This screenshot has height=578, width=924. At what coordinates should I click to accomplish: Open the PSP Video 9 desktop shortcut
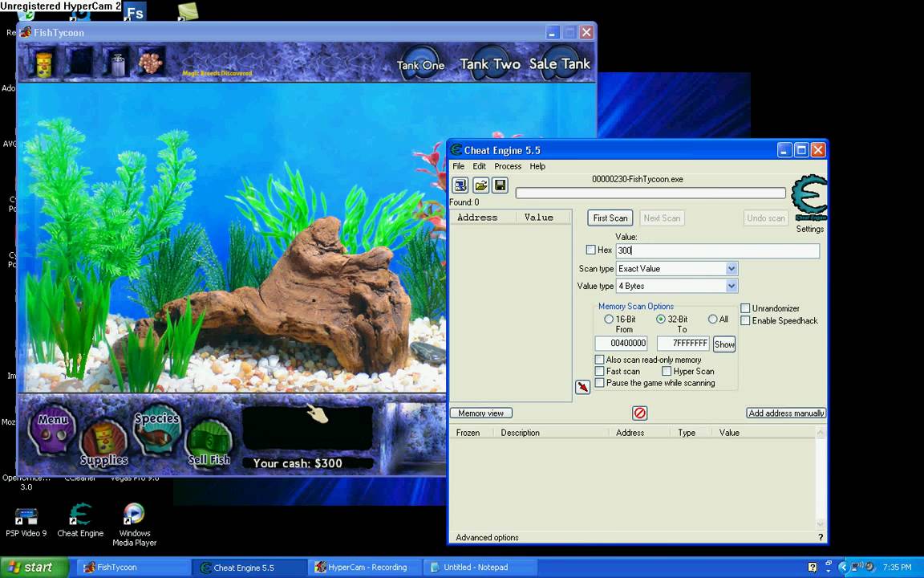click(26, 522)
